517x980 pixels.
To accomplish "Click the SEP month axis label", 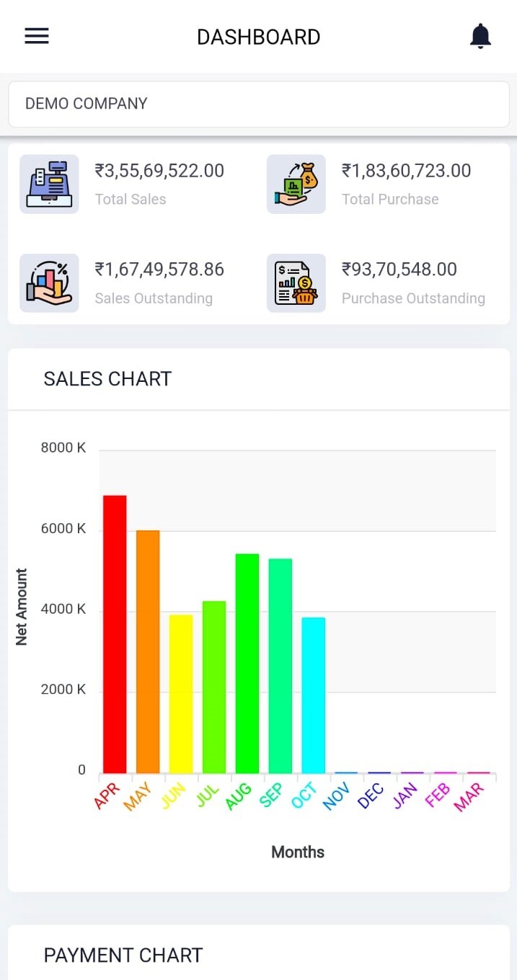I will point(271,796).
